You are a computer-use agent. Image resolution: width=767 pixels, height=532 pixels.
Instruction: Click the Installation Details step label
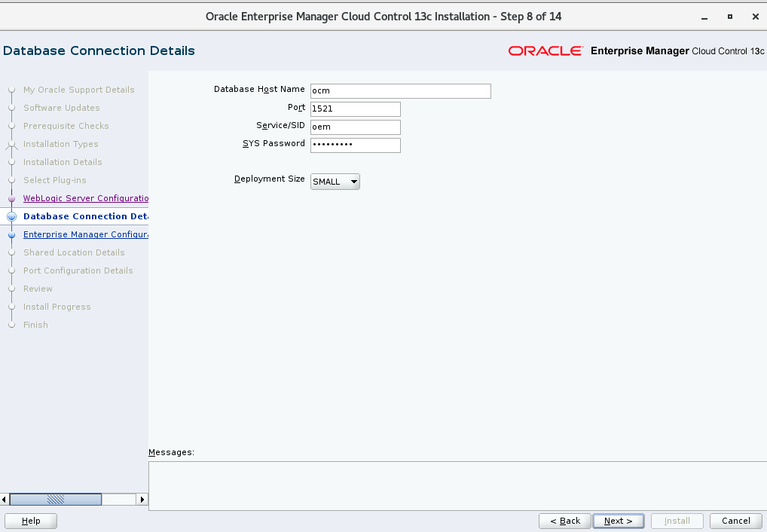[x=63, y=162]
